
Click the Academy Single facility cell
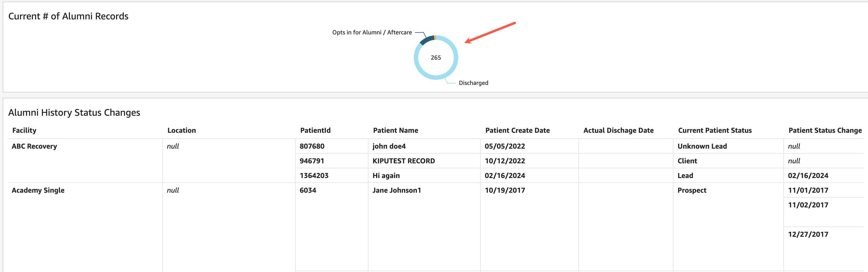[38, 190]
